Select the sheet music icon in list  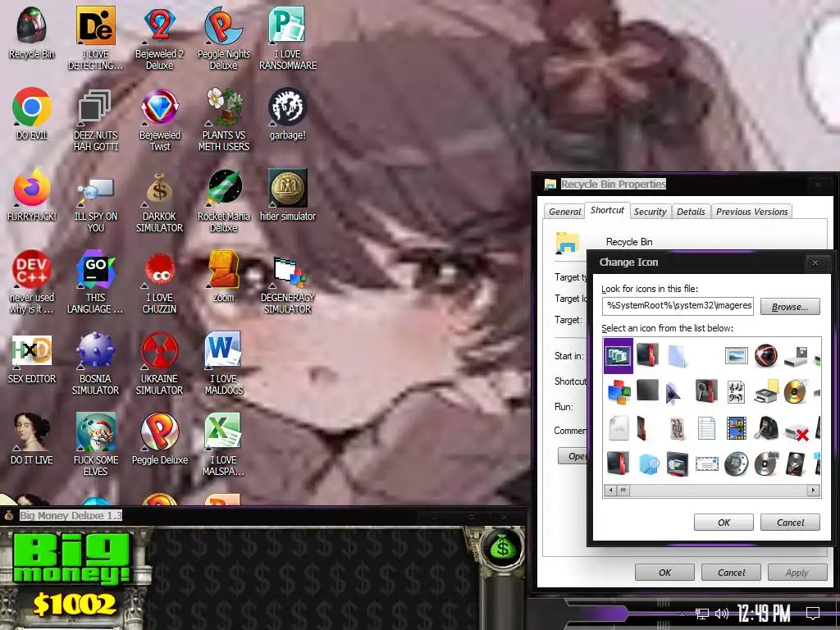[736, 392]
